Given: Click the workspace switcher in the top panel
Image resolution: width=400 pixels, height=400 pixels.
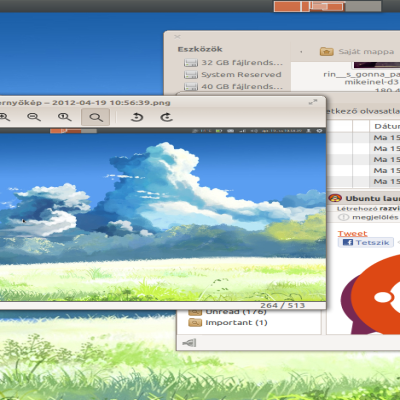Looking at the screenshot, I should 327,6.
